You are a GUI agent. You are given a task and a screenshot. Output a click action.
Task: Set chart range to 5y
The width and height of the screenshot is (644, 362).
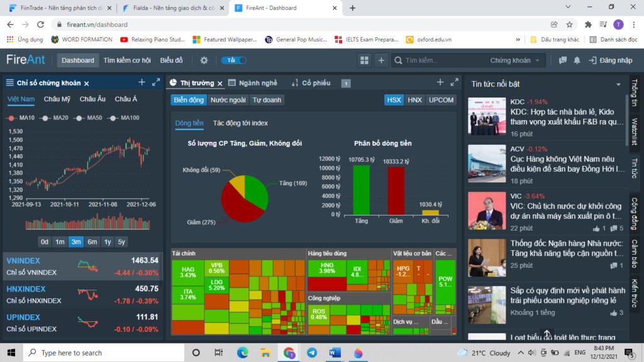pos(121,242)
